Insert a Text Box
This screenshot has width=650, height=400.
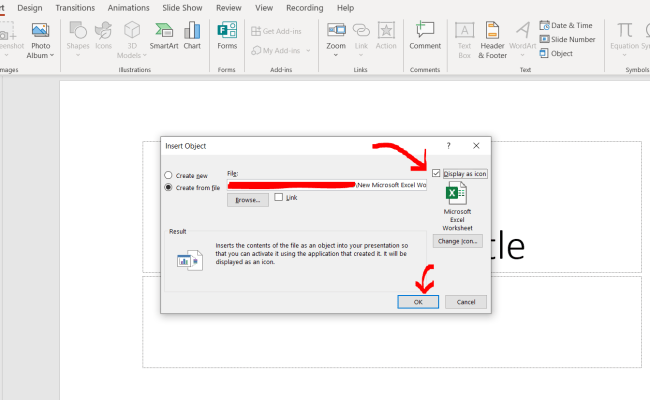[x=464, y=41]
